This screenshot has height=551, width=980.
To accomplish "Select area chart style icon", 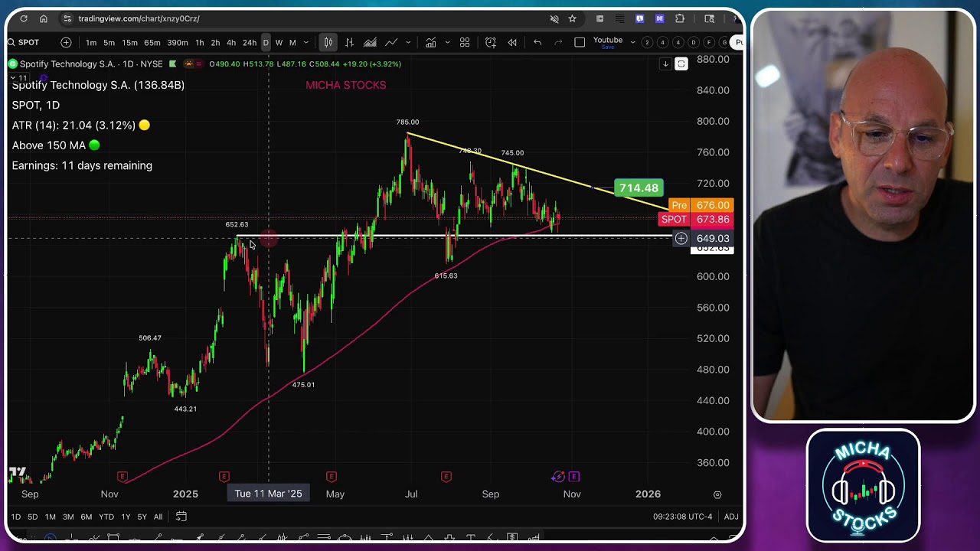I will pos(370,42).
